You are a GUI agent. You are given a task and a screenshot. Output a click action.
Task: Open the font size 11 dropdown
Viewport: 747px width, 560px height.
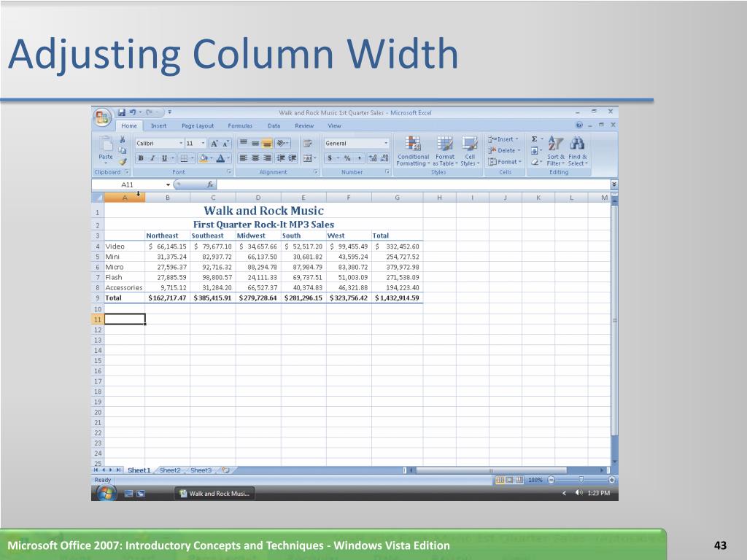click(x=203, y=144)
